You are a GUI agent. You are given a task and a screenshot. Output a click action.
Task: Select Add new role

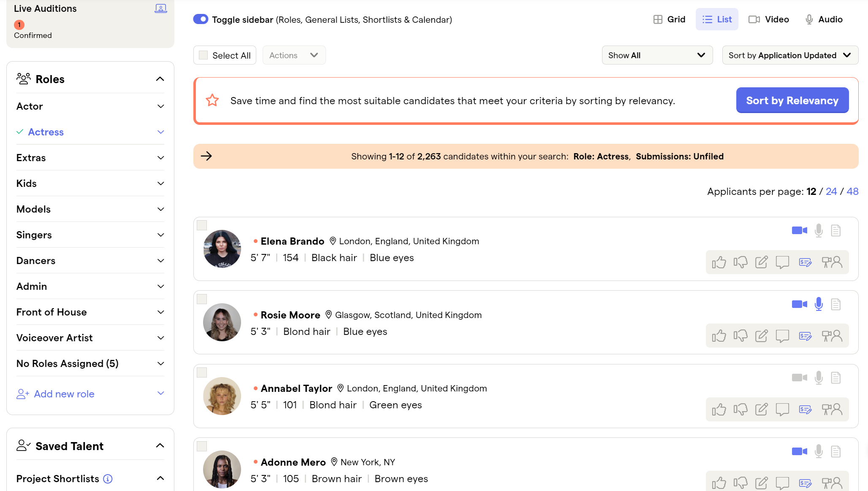coord(64,394)
